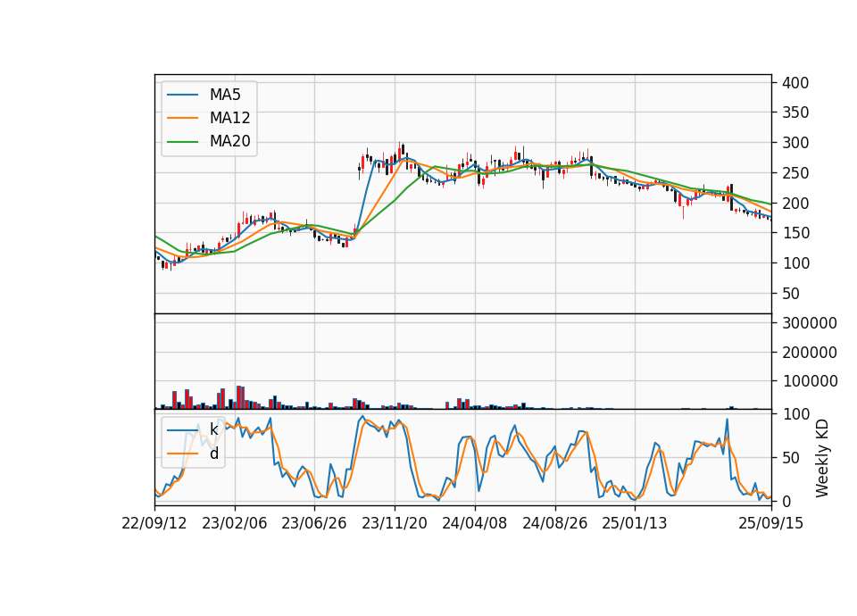Click the 250 price axis label

(795, 172)
